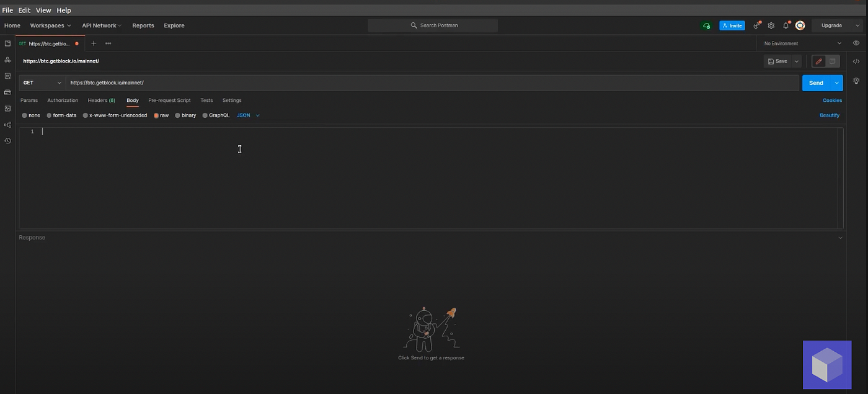Viewport: 868px width, 394px height.
Task: Open the Collections sidebar icon
Action: [7, 43]
